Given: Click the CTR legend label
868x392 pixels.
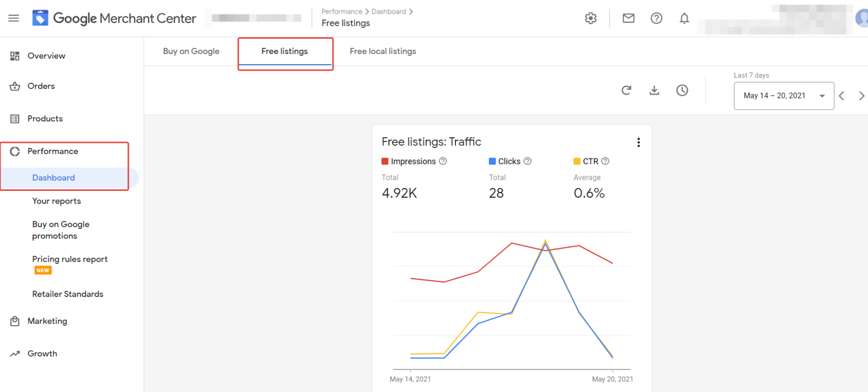Looking at the screenshot, I should [590, 162].
